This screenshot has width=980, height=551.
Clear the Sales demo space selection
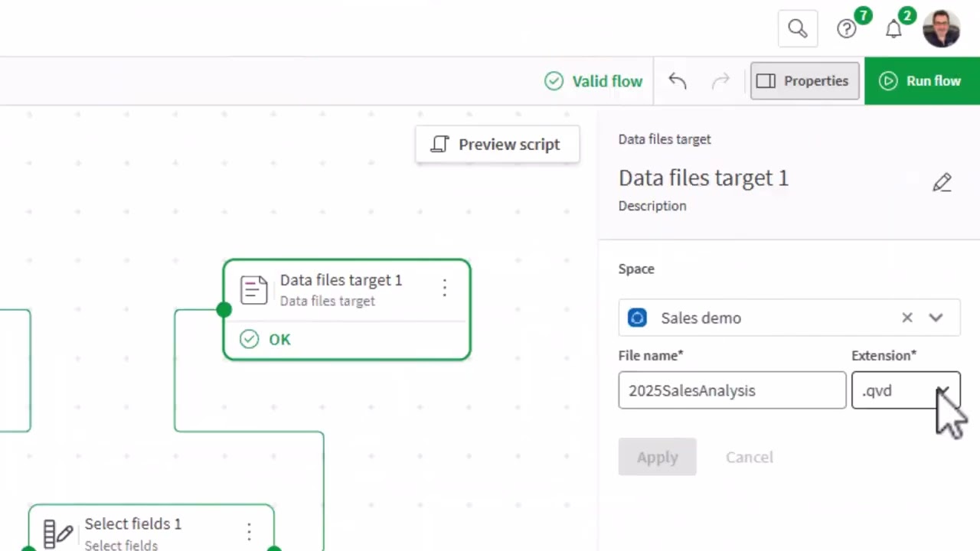tap(907, 318)
